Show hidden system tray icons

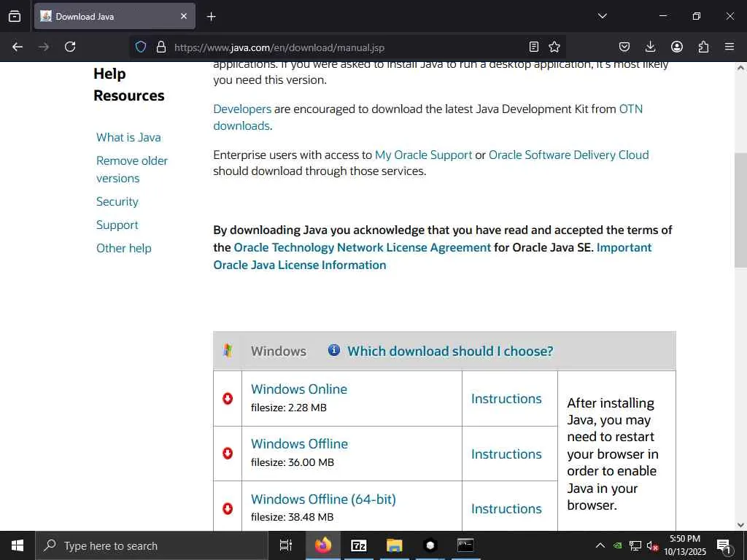point(600,545)
